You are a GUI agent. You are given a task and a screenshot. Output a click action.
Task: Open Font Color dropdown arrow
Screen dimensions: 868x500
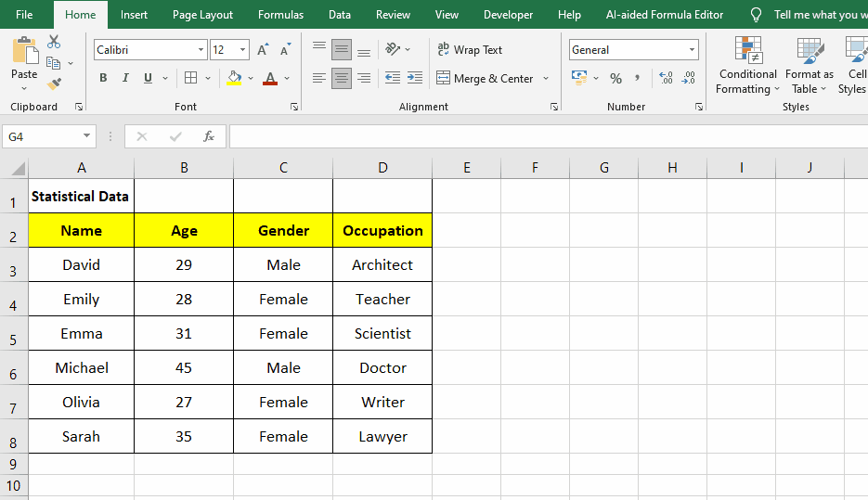tap(287, 78)
